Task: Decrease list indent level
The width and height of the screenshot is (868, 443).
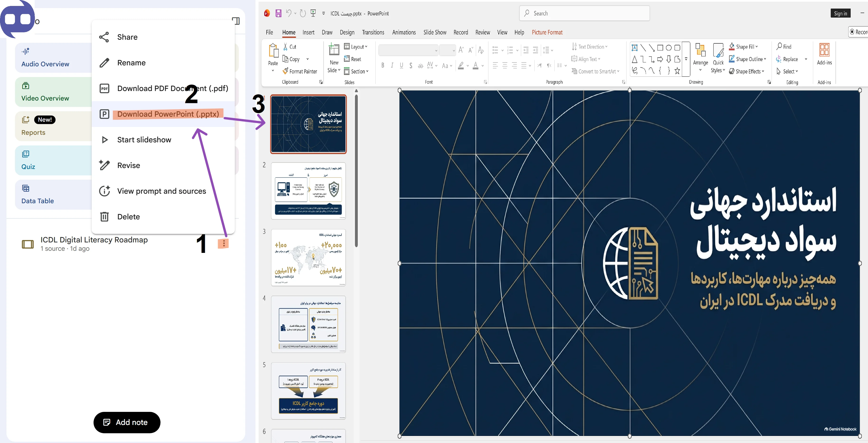Action: (526, 50)
